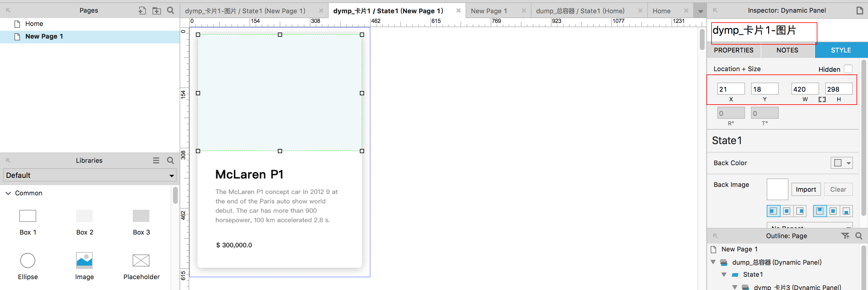Pop out the Inspector panel arrow
Image resolution: width=868 pixels, height=290 pixels.
tap(715, 11)
